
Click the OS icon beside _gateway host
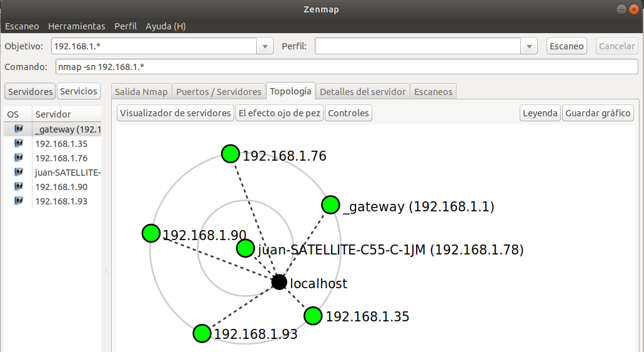pyautogui.click(x=19, y=129)
